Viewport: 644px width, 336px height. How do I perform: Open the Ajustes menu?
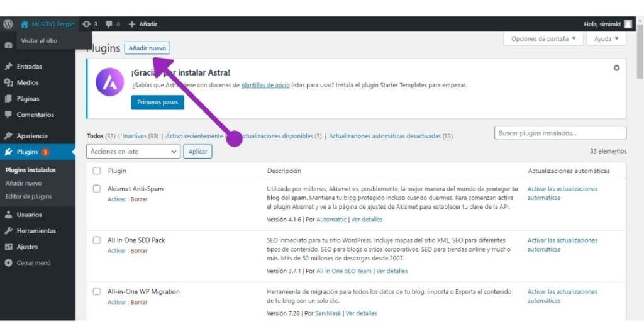(x=27, y=247)
